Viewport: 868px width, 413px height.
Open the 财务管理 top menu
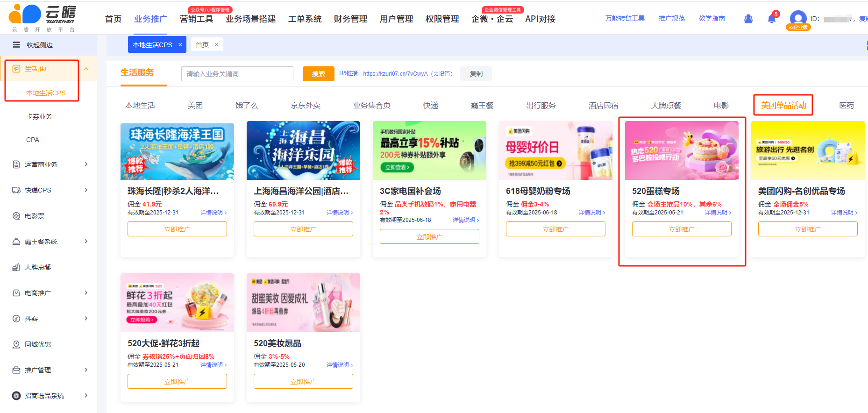pos(350,19)
